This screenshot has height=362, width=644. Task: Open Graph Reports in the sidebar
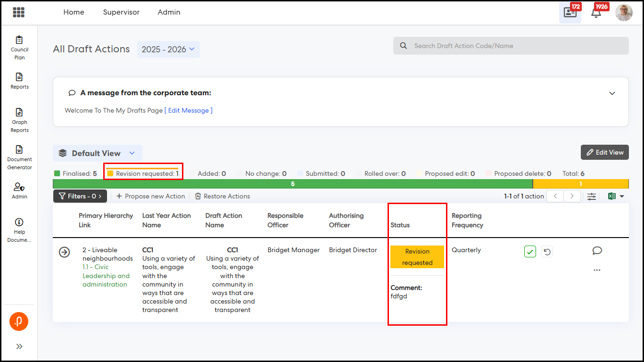click(19, 120)
